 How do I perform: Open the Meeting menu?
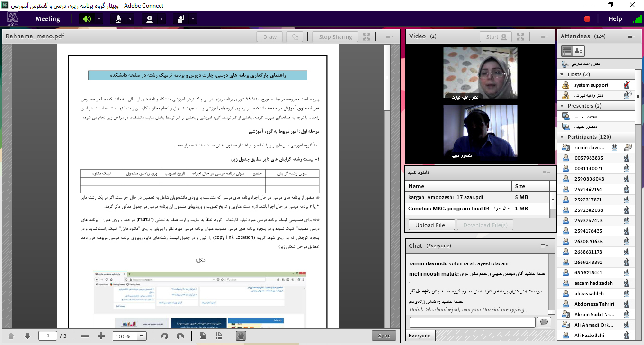pyautogui.click(x=47, y=19)
